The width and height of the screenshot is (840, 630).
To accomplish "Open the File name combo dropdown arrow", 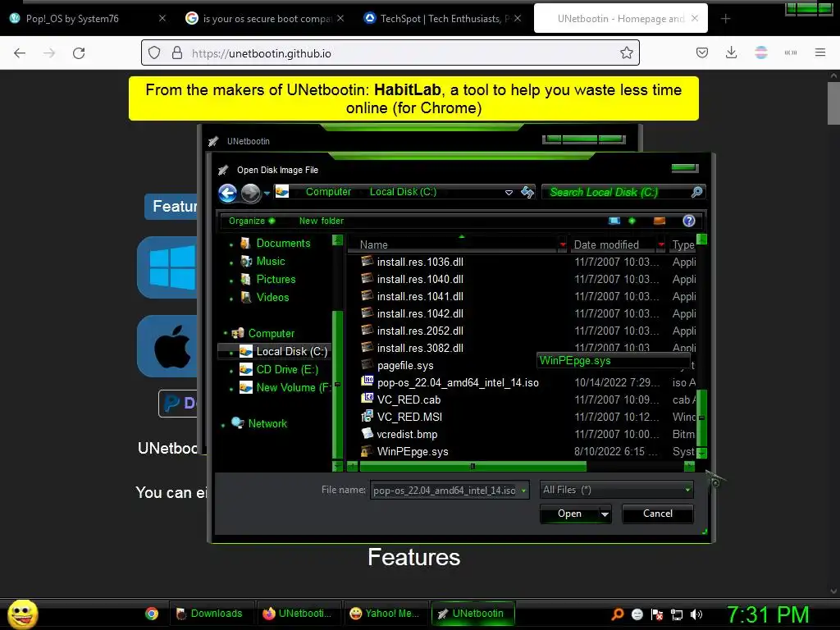I will click(x=524, y=491).
